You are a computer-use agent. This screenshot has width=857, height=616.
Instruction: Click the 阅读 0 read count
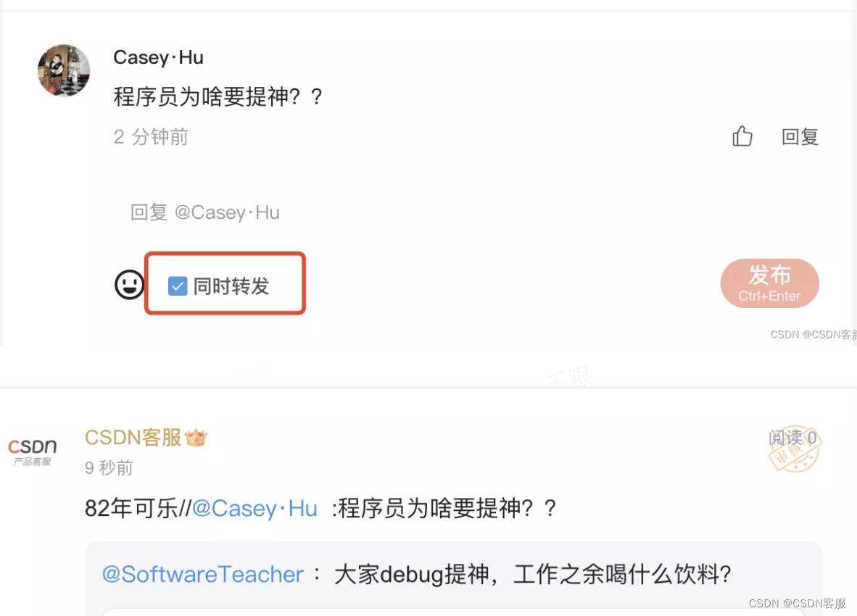click(792, 438)
